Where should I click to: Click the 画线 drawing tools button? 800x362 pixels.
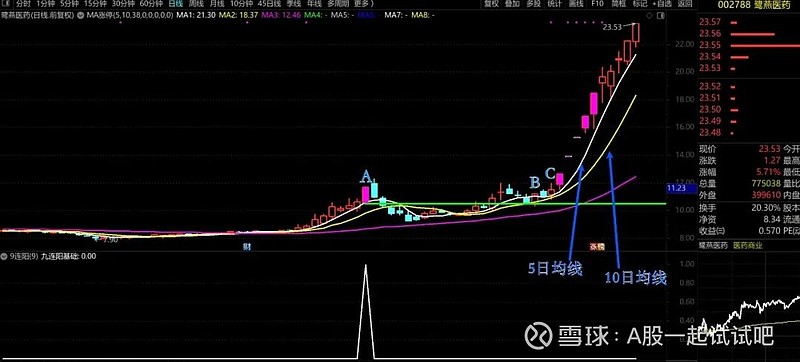point(576,4)
